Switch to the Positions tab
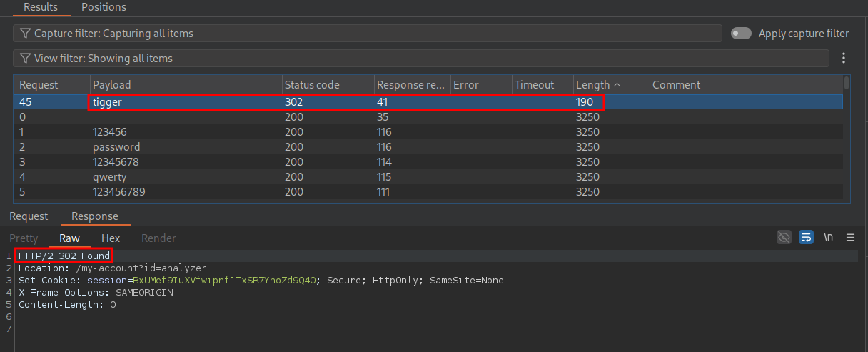 (104, 7)
